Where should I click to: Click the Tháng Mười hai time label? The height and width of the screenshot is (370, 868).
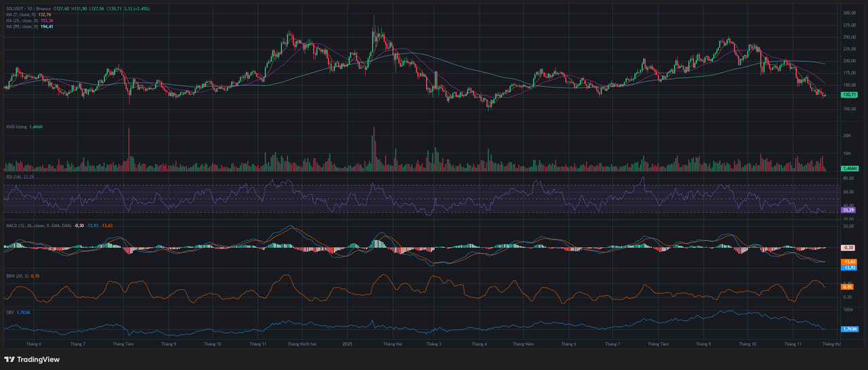pyautogui.click(x=302, y=344)
